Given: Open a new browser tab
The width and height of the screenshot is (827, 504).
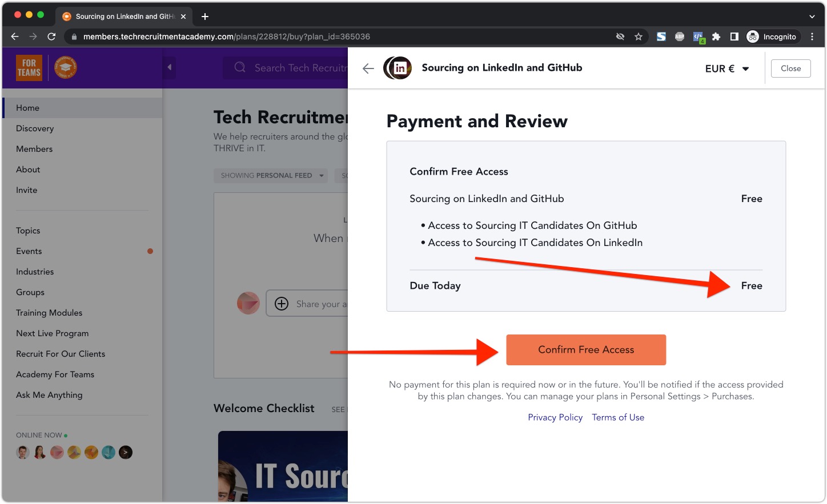Looking at the screenshot, I should click(205, 17).
